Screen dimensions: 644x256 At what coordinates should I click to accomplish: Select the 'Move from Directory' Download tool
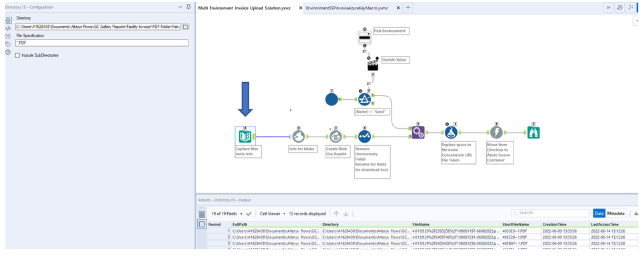(496, 132)
